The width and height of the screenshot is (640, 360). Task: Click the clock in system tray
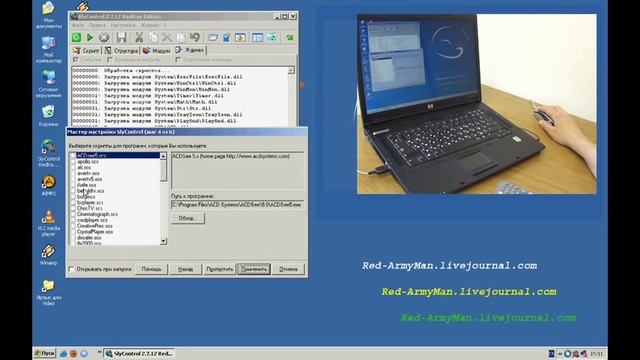tap(597, 353)
